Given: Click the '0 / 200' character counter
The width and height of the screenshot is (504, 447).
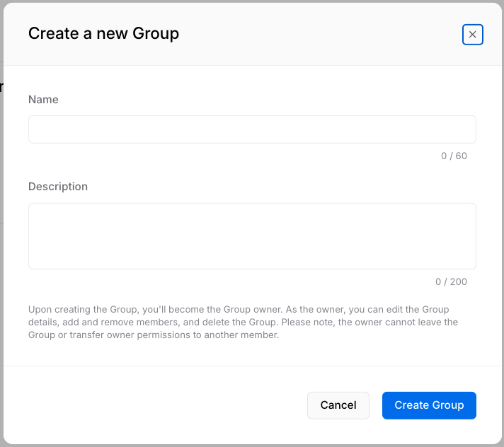Looking at the screenshot, I should click(451, 281).
